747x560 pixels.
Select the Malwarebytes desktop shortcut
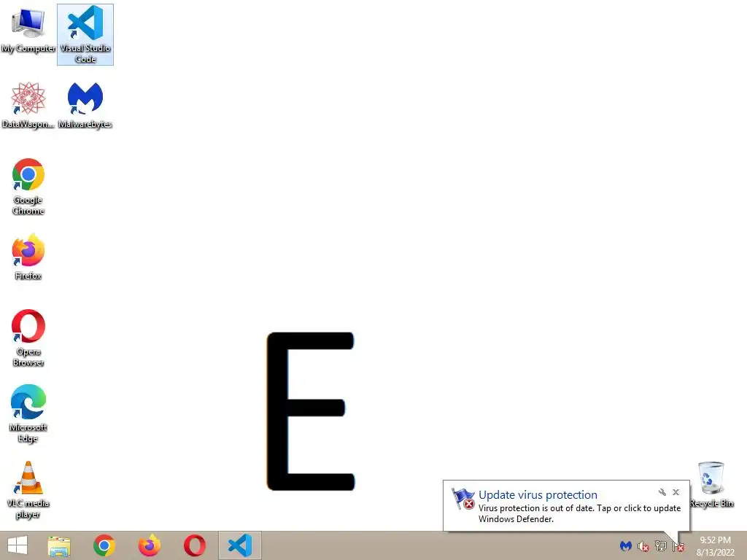85,105
